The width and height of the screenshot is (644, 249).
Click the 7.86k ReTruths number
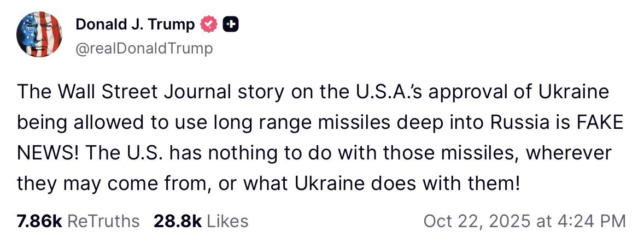coord(39,221)
